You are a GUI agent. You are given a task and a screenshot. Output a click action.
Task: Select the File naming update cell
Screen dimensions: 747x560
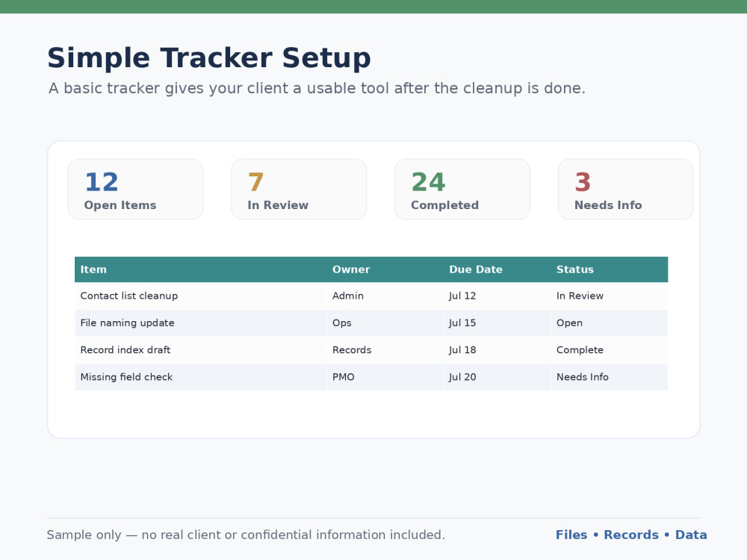[x=200, y=323]
